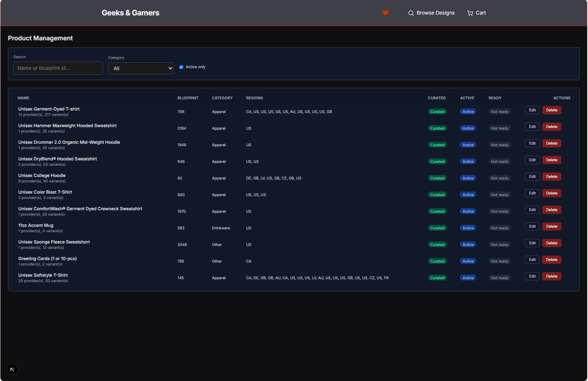Edit Unisex DryBlend Hooded Sweatshirt

point(532,160)
